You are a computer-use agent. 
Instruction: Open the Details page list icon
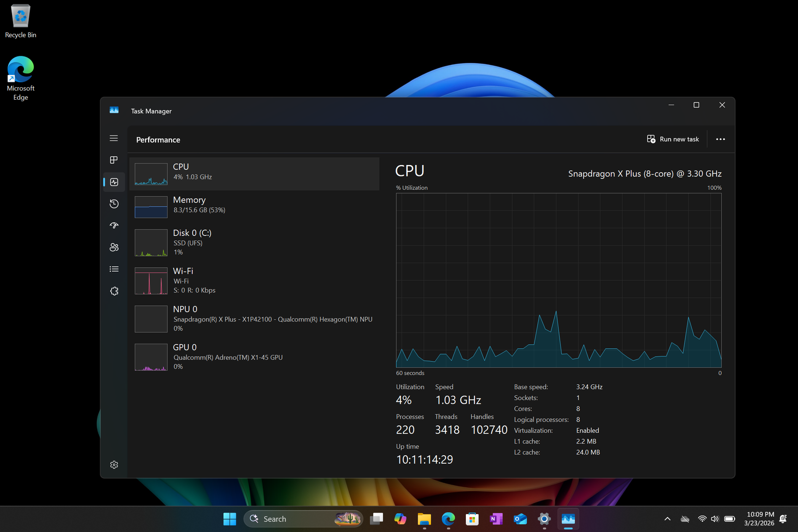click(x=114, y=269)
